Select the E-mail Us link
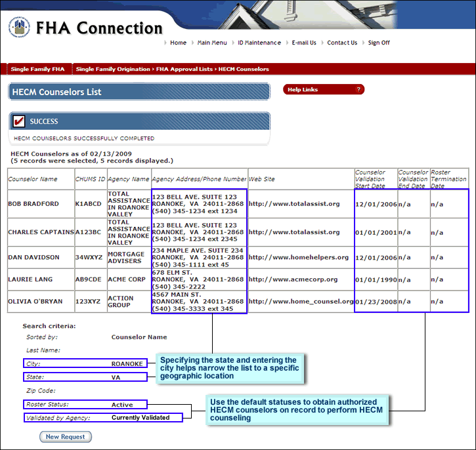Image resolution: width=476 pixels, height=450 pixels. click(x=304, y=43)
